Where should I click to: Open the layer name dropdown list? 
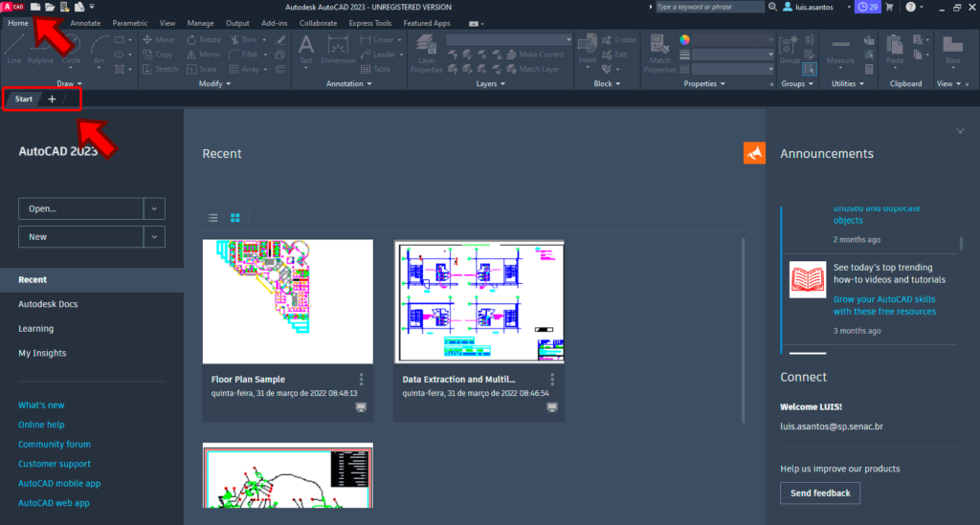coord(509,39)
